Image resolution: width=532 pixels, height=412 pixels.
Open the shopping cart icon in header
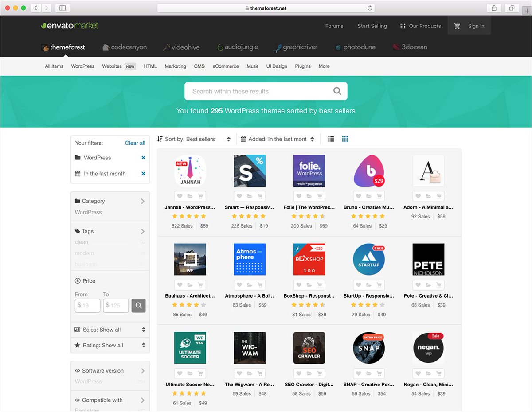(457, 26)
